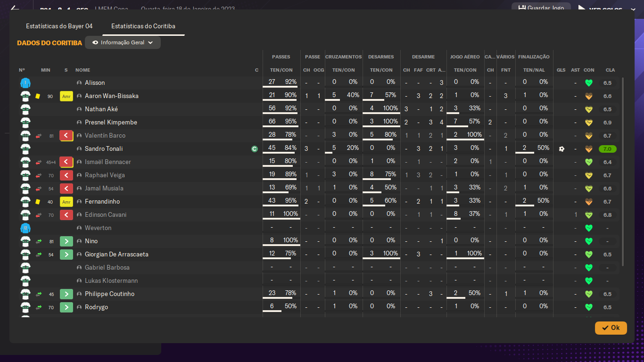
Task: Sort by the MIN column header
Action: click(46, 70)
